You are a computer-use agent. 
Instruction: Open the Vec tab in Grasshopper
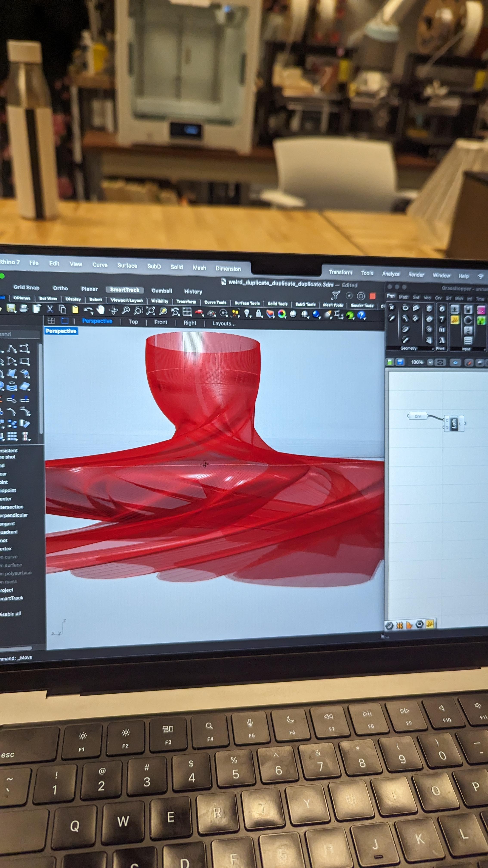427,298
